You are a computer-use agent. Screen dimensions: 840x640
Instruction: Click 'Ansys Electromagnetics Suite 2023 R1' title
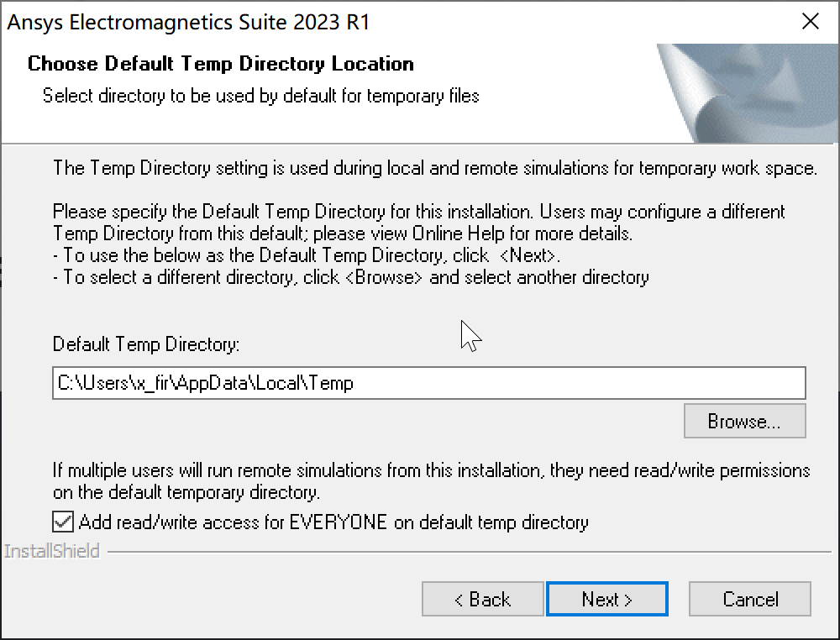(188, 22)
